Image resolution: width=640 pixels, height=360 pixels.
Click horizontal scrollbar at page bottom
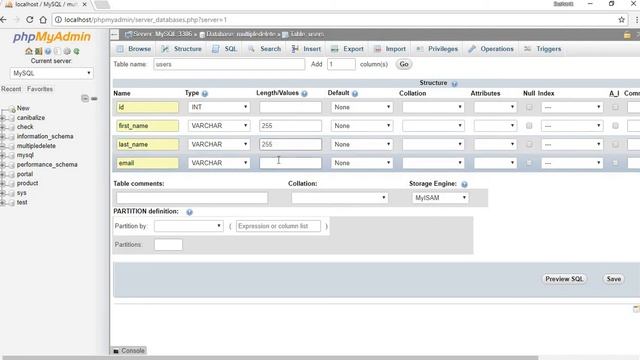(x=269, y=358)
